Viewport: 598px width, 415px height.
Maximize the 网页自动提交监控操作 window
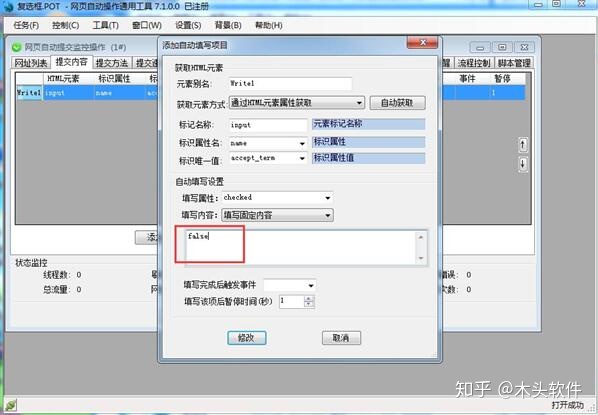pos(502,47)
